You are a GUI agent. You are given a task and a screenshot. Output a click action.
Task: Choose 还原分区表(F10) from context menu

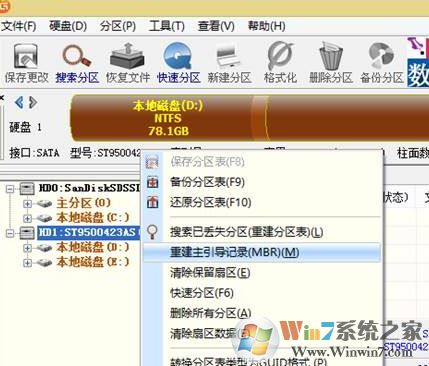262,202
